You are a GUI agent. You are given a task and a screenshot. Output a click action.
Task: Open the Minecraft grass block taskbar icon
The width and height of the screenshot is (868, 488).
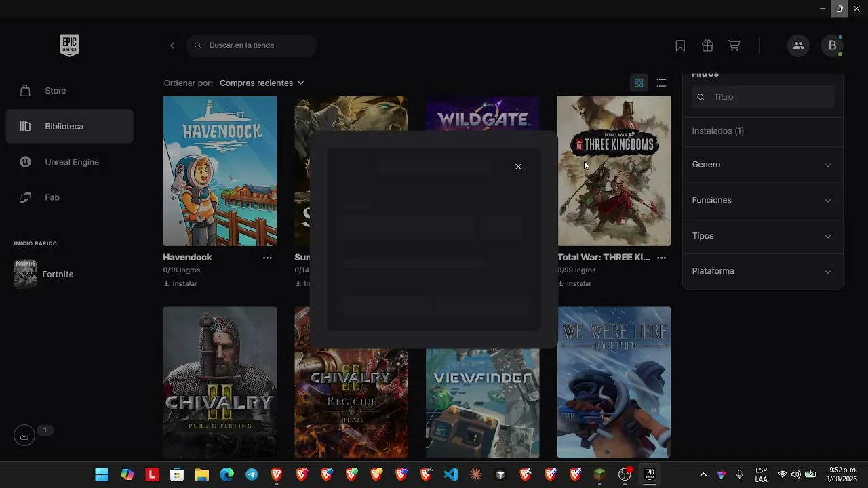click(600, 474)
